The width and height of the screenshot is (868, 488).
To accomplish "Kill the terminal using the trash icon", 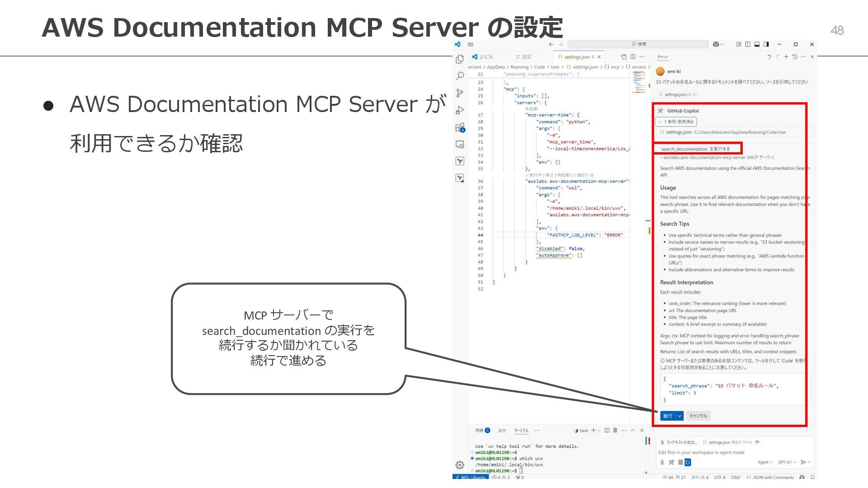I will (615, 430).
